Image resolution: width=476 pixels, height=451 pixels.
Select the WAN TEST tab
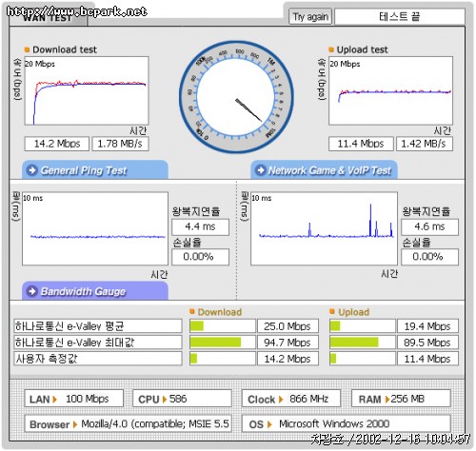click(x=48, y=17)
